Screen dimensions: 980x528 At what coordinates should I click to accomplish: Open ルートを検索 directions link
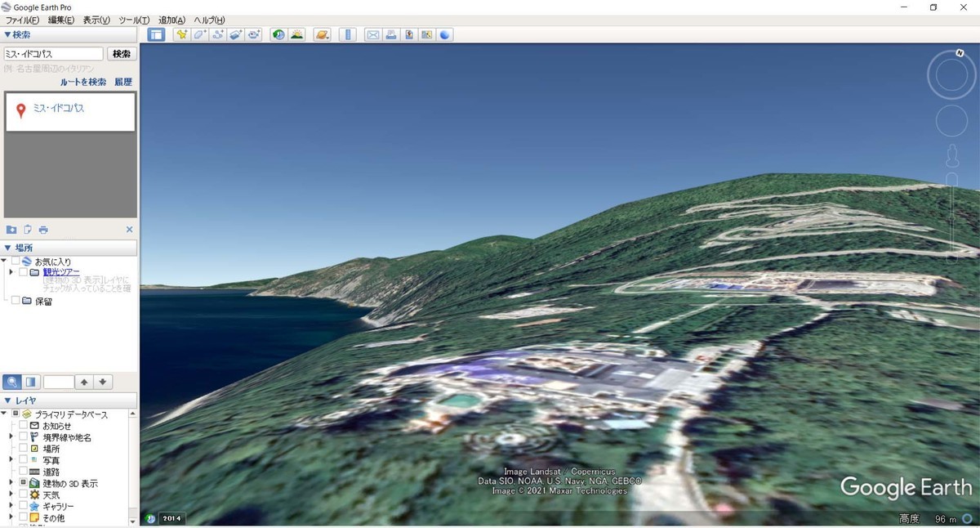pyautogui.click(x=83, y=82)
